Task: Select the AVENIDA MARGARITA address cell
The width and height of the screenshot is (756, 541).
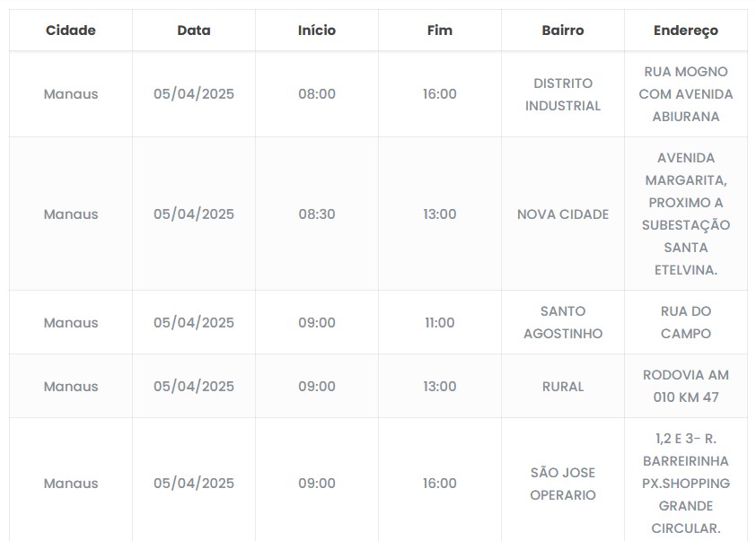Action: click(x=686, y=214)
